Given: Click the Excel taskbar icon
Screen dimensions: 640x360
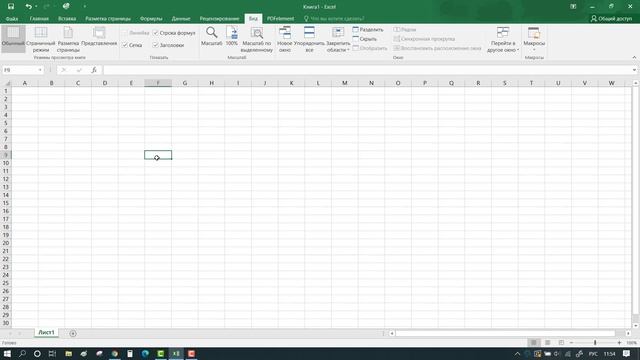Looking at the screenshot, I should click(176, 353).
